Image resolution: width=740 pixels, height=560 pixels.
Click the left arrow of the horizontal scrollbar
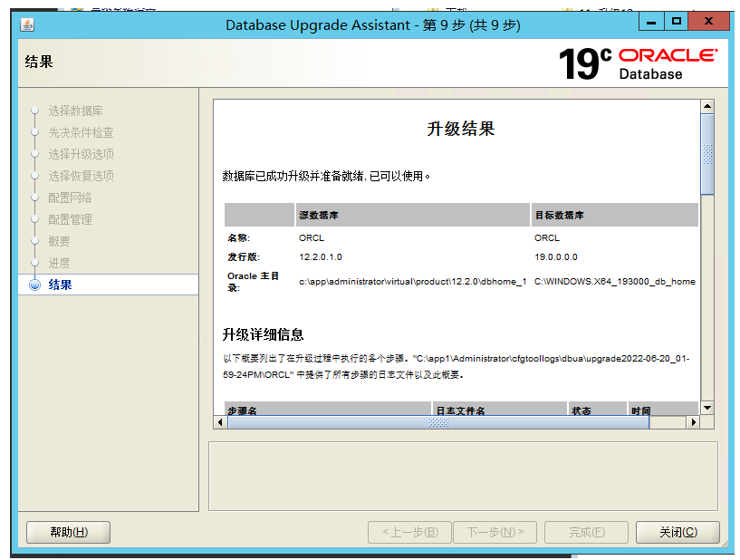[x=219, y=421]
